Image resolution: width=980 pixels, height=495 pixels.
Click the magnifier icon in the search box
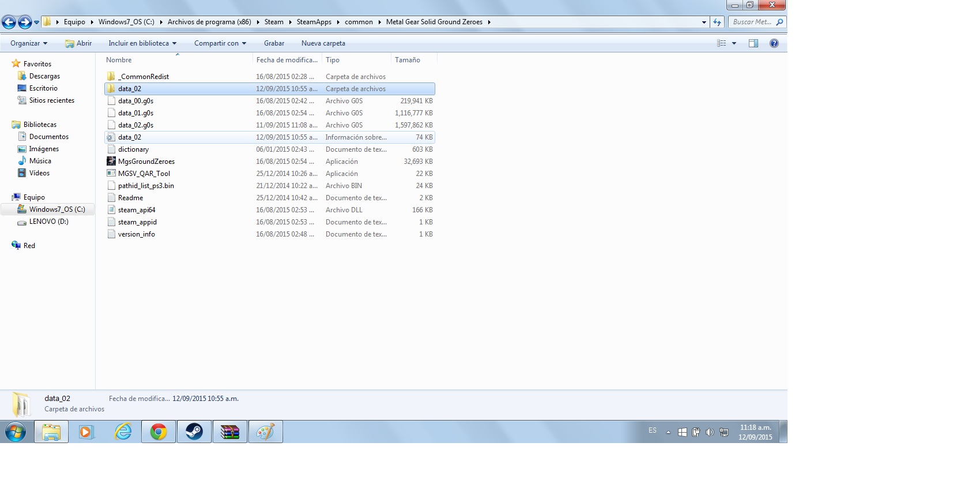point(779,22)
